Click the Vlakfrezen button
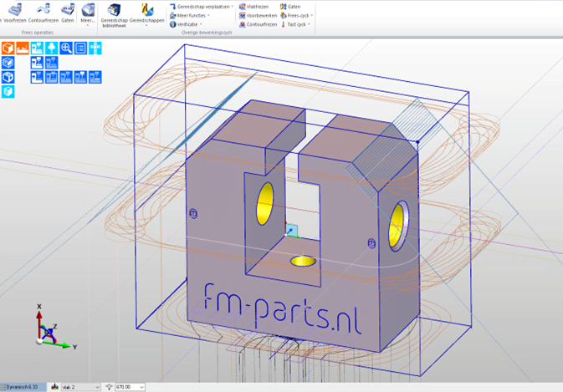 pos(256,6)
